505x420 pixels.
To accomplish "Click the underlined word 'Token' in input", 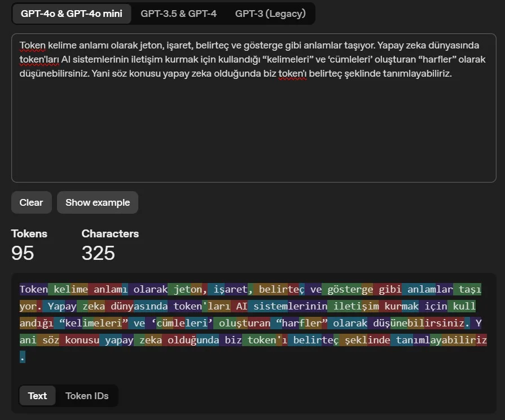I will click(33, 45).
